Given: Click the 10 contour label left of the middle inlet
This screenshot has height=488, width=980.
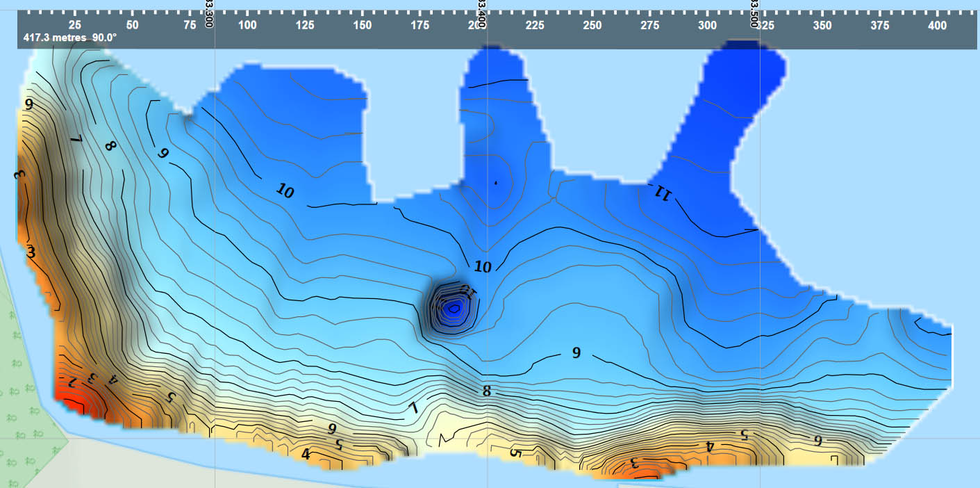Looking at the screenshot, I should [284, 190].
